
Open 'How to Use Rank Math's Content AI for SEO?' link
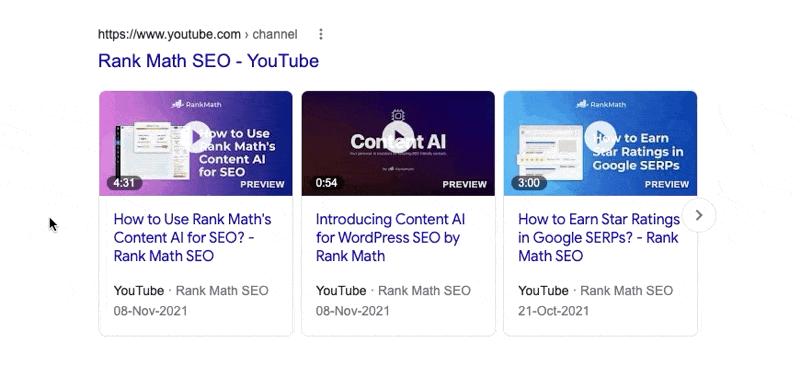click(x=192, y=237)
